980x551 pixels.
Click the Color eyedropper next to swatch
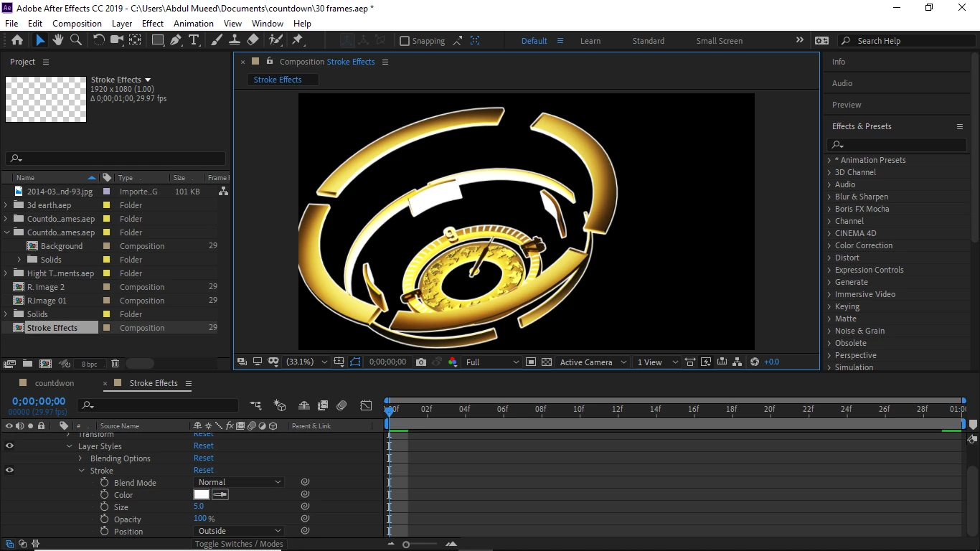(220, 494)
